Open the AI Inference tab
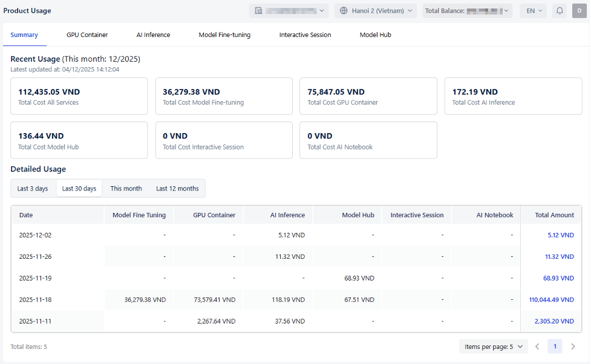The height and width of the screenshot is (364, 591). (153, 35)
